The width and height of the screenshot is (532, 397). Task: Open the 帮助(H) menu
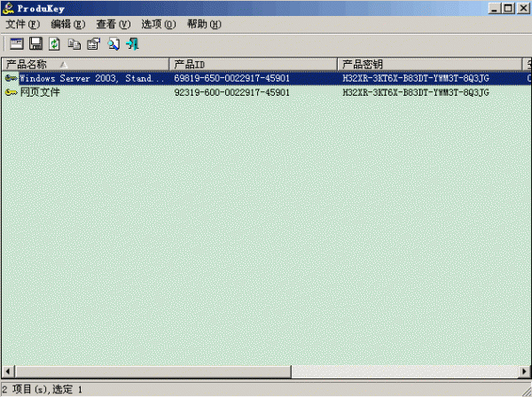[x=204, y=24]
